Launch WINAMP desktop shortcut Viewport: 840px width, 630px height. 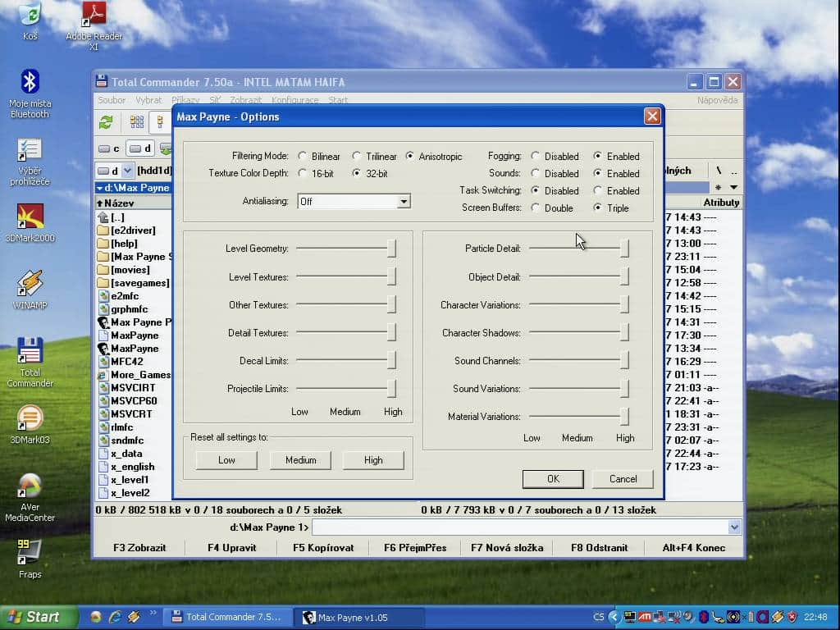(30, 290)
